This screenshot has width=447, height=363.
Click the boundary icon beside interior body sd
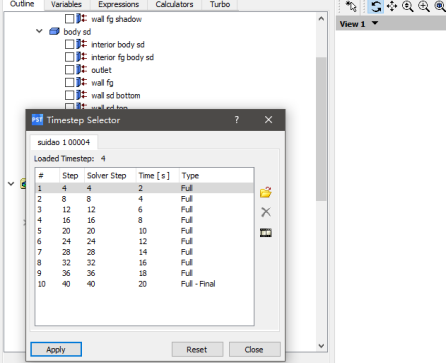81,44
